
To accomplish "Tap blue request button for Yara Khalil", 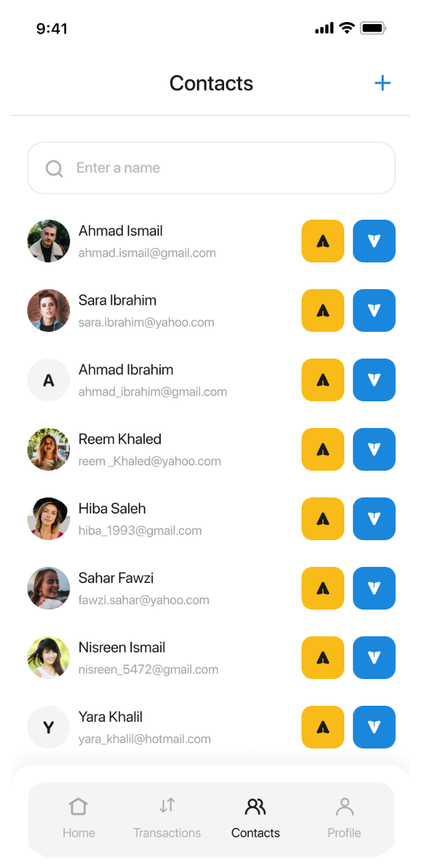I will 374,727.
